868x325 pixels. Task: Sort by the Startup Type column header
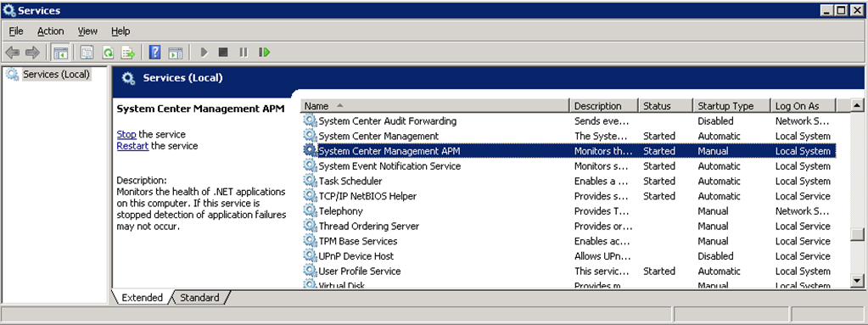tap(732, 106)
